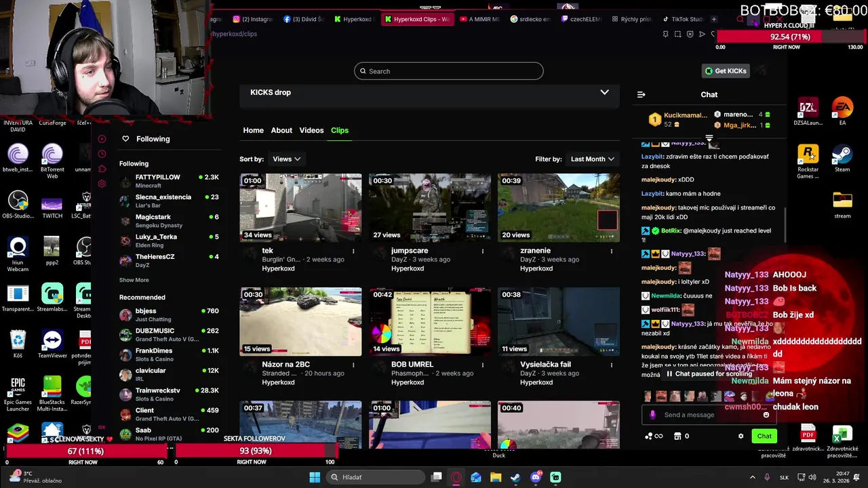Open options for Vysielačka fail clip
The image size is (868, 488).
(612, 365)
